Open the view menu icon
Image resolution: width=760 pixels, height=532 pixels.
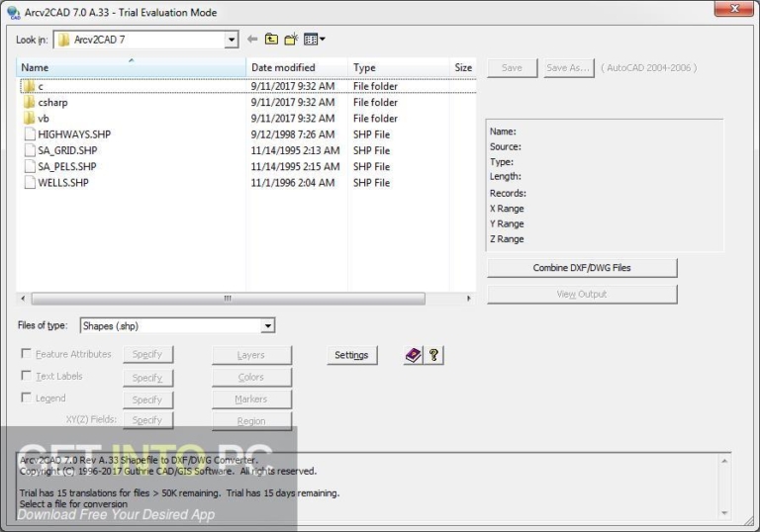314,40
